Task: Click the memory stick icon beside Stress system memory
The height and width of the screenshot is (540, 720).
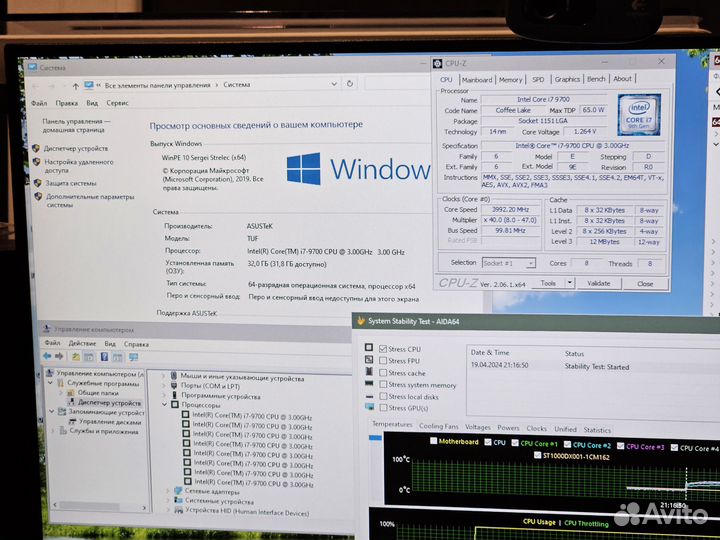Action: pos(369,383)
